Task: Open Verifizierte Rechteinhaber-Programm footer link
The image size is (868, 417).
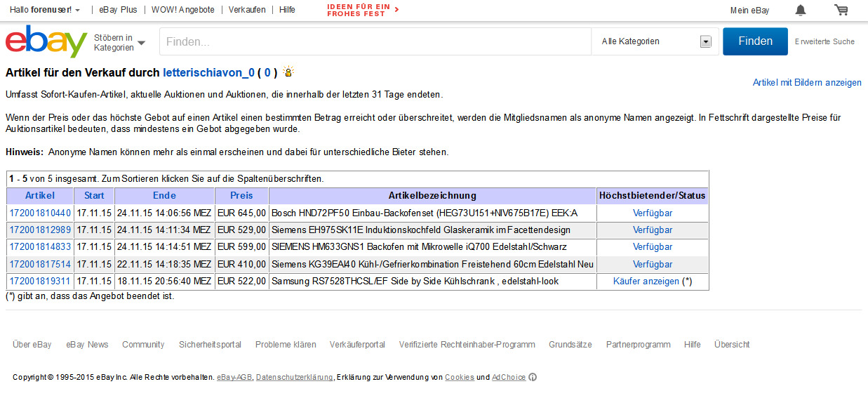Action: (467, 345)
